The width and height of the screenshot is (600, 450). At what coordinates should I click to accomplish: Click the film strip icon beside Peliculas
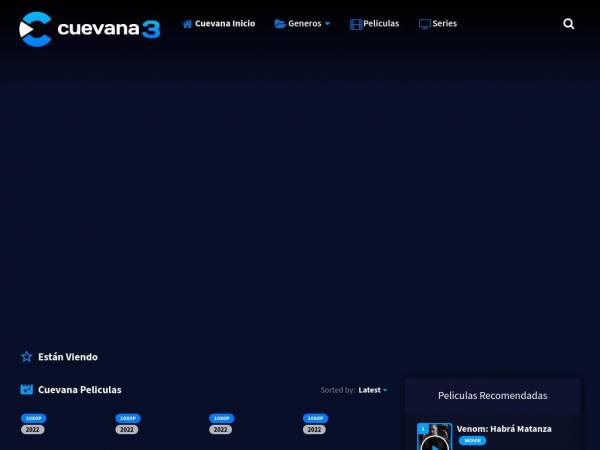coord(356,24)
